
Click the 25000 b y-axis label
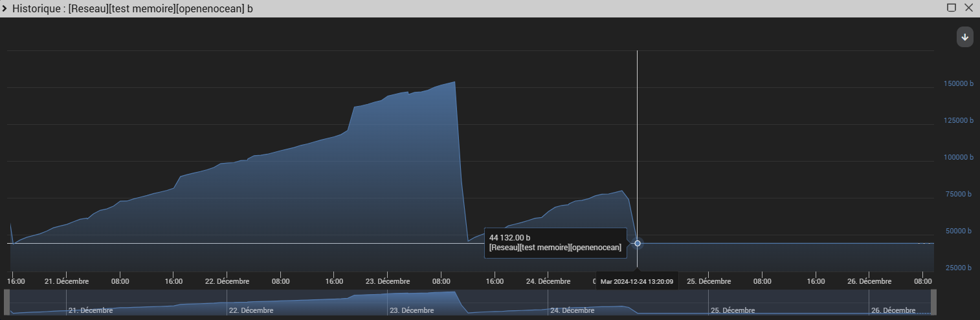coord(959,268)
